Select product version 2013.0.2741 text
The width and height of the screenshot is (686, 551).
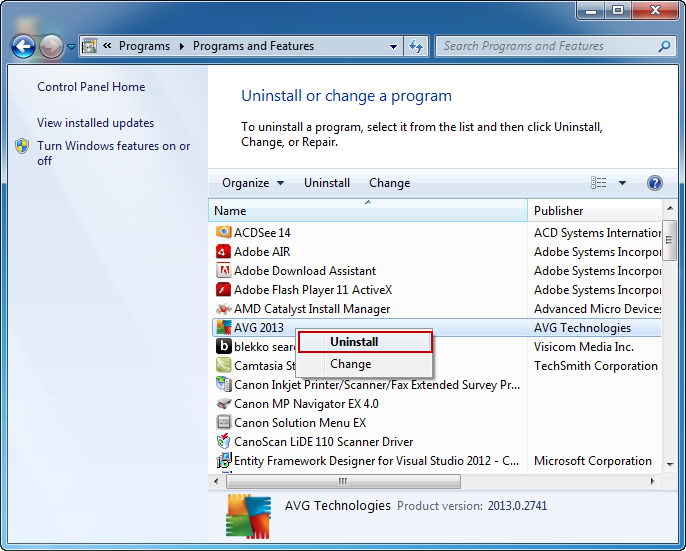point(517,506)
